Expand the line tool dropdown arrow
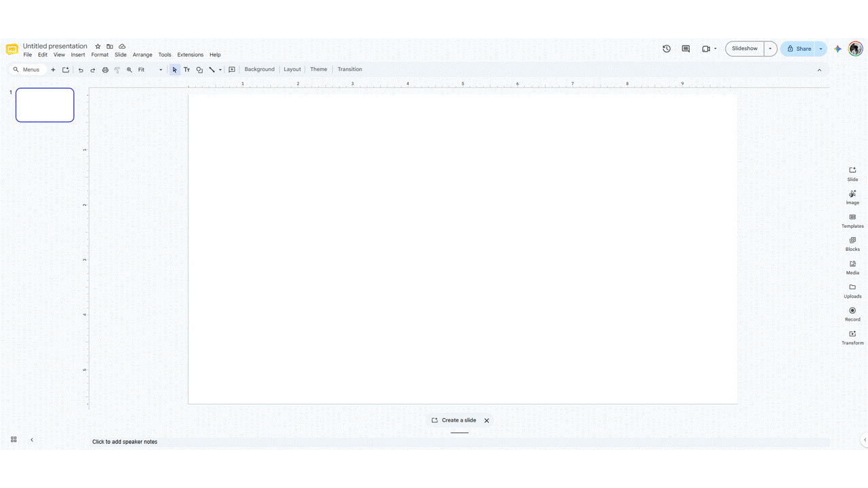This screenshot has width=868, height=488. [x=220, y=70]
